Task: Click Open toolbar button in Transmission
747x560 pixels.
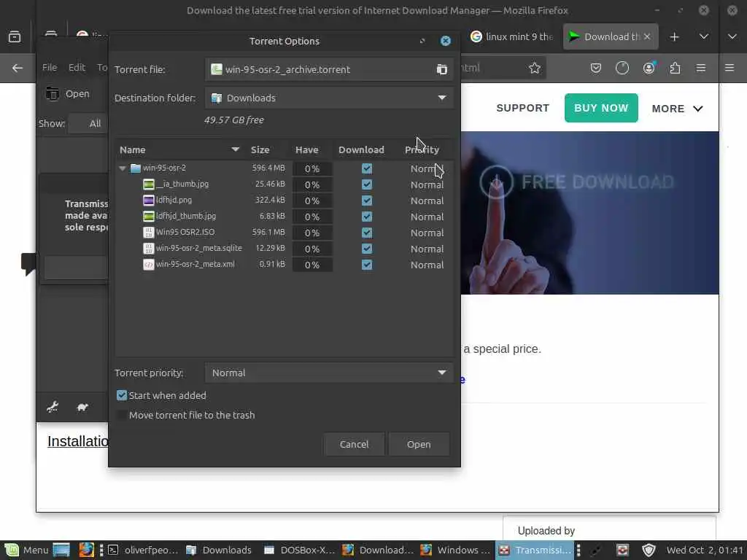Action: [x=67, y=94]
